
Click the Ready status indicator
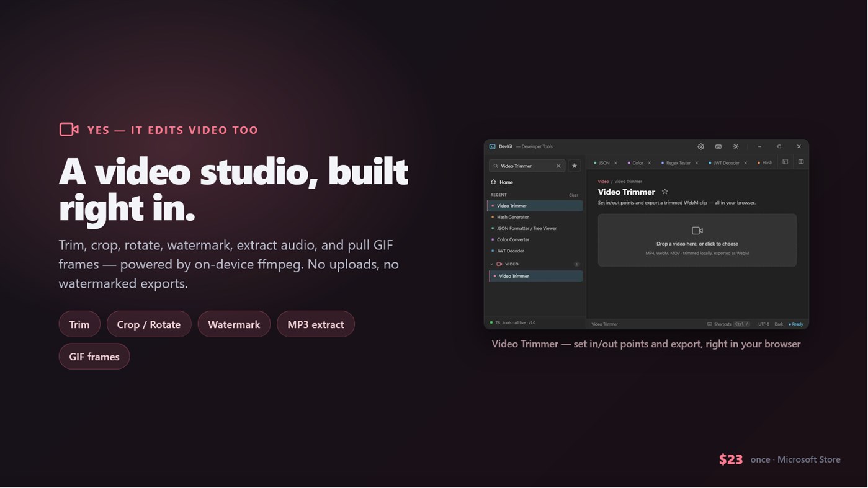[796, 324]
